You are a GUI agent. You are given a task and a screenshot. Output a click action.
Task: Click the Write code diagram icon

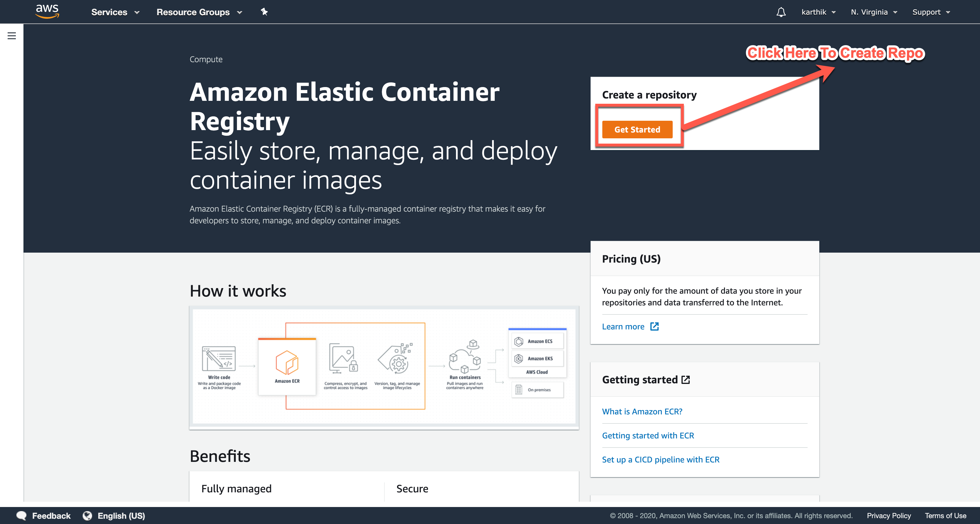219,358
